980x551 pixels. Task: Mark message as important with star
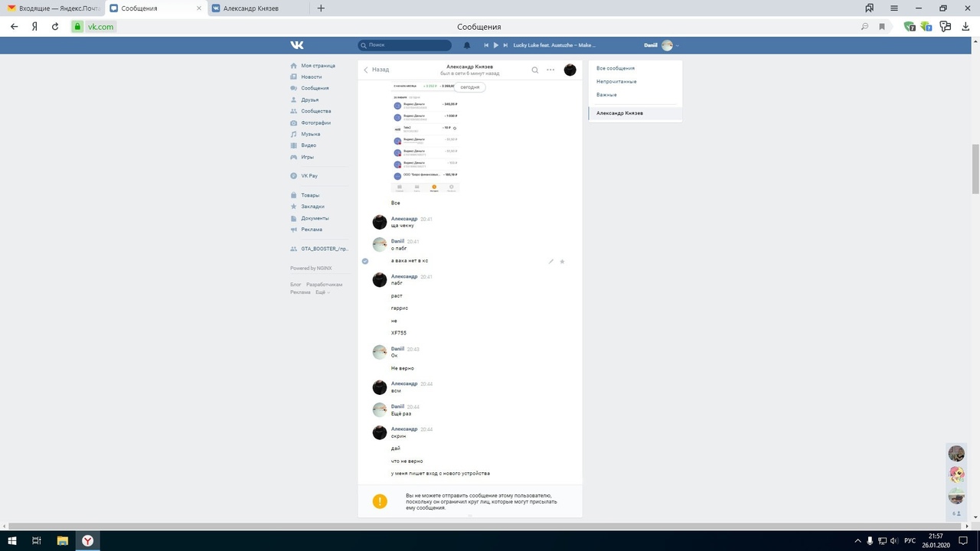tap(562, 262)
